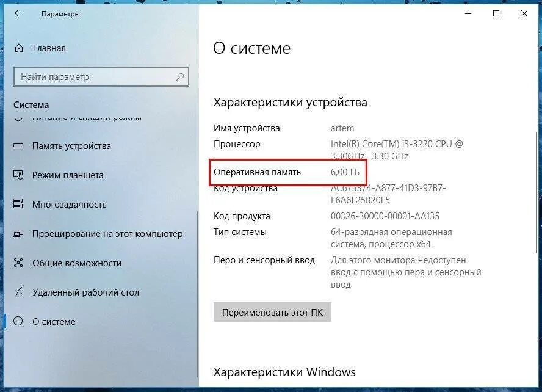Image resolution: width=542 pixels, height=392 pixels.
Task: Click the О системе info icon
Action: (x=18, y=321)
